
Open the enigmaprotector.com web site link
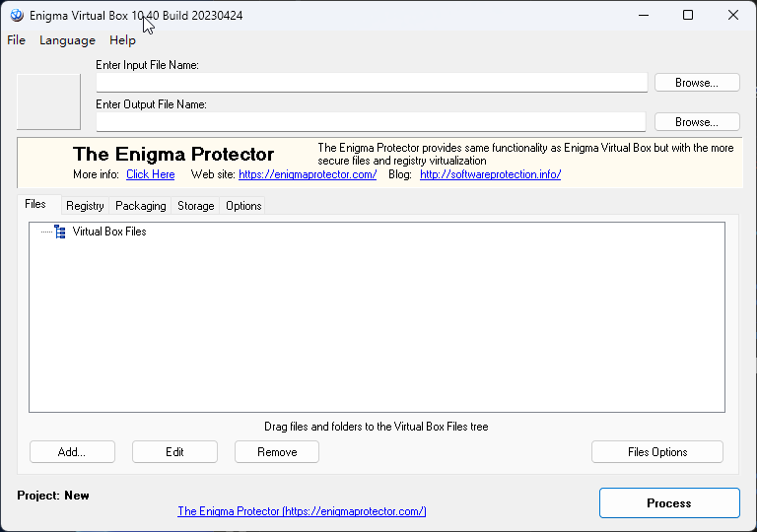point(308,174)
